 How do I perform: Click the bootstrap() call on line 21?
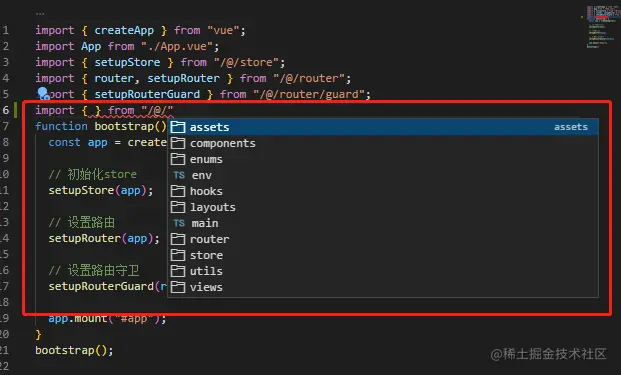pyautogui.click(x=74, y=350)
